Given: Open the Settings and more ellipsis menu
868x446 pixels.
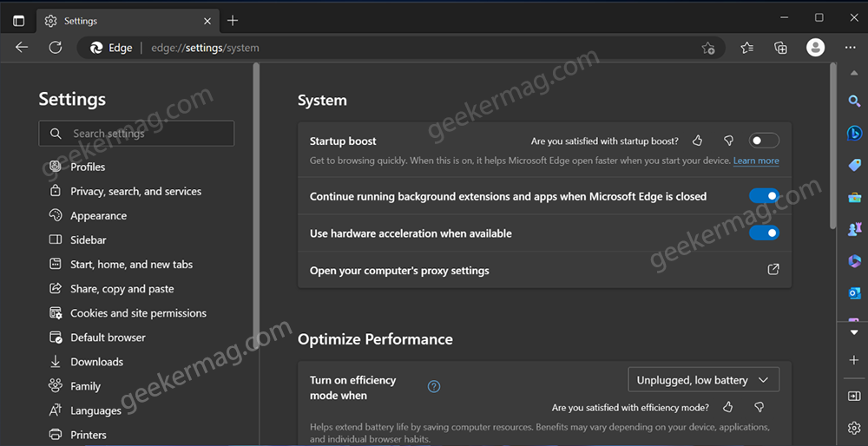Looking at the screenshot, I should coord(851,48).
